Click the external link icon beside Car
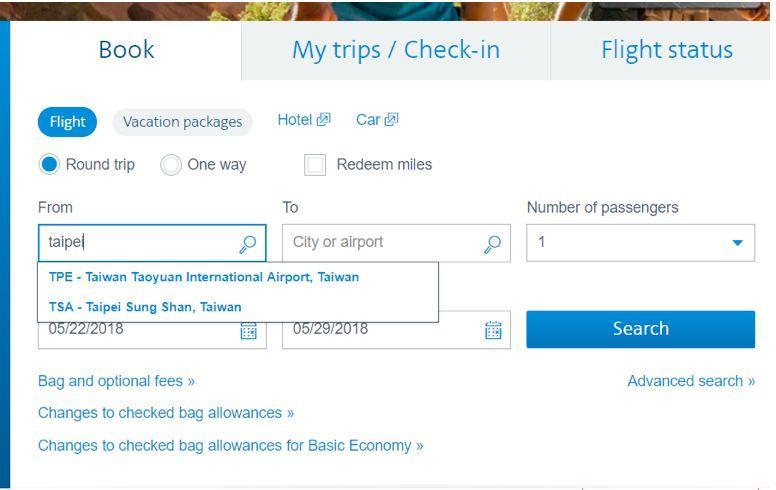 [x=391, y=120]
